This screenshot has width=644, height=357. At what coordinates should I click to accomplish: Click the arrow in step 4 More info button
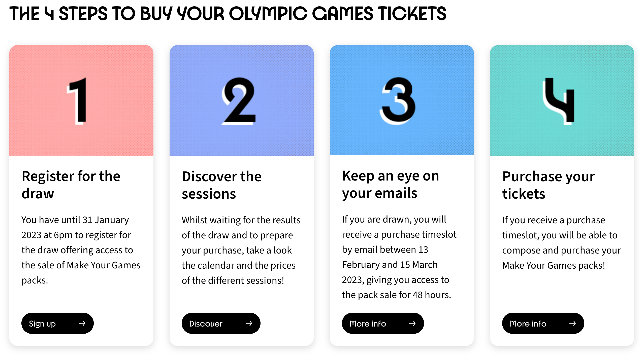(573, 323)
